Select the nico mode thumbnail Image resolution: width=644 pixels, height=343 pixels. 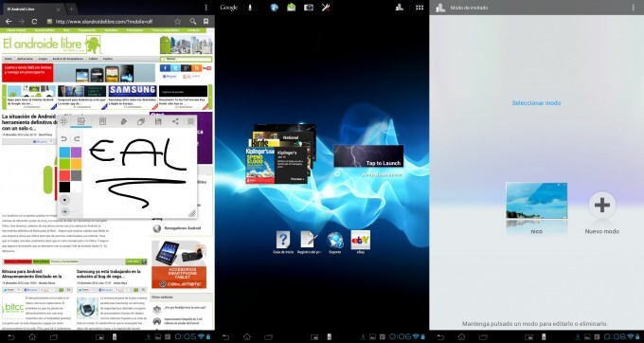point(536,201)
